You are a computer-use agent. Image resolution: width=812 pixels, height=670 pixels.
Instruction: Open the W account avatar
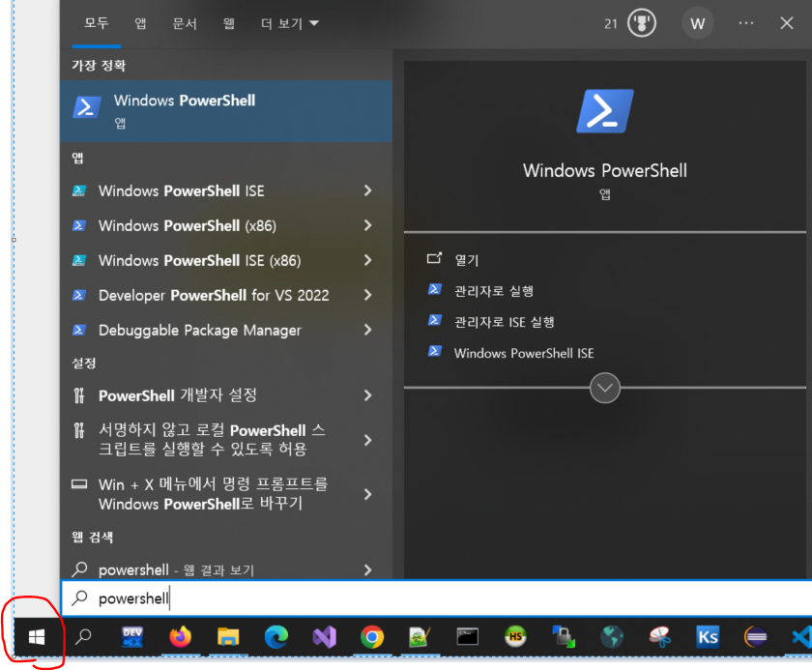click(x=698, y=23)
